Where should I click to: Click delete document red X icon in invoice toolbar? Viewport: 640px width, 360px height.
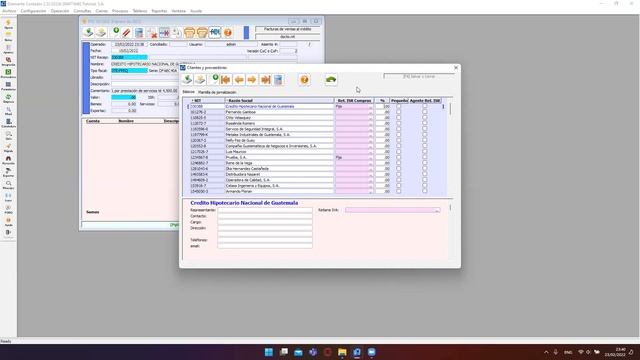[x=152, y=33]
